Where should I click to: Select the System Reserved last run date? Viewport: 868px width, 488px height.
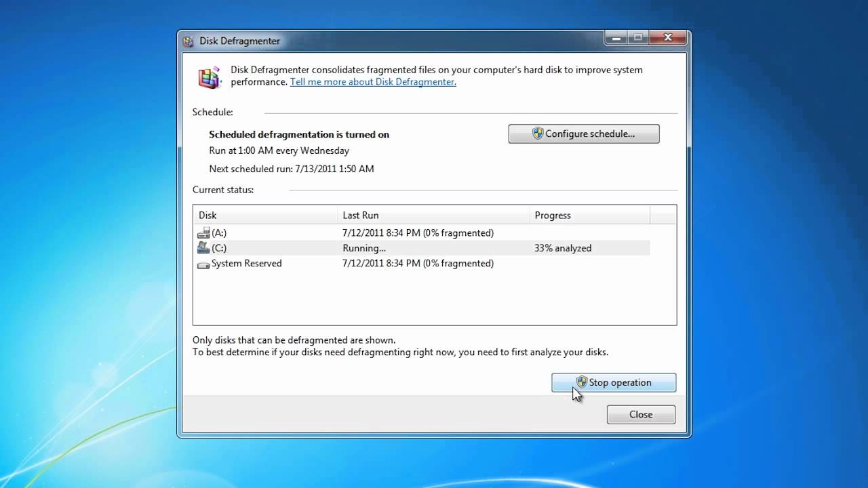pyautogui.click(x=418, y=264)
